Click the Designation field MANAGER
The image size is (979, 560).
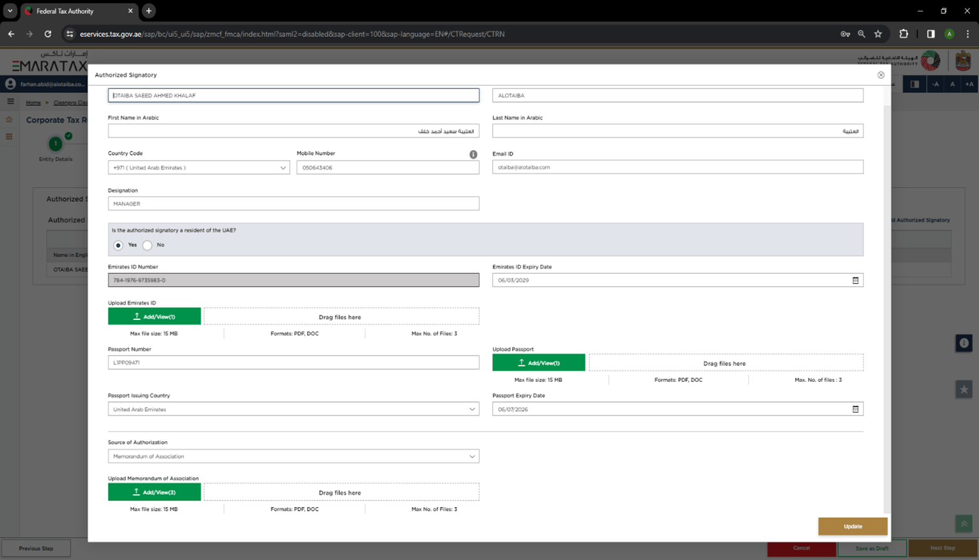coord(294,204)
